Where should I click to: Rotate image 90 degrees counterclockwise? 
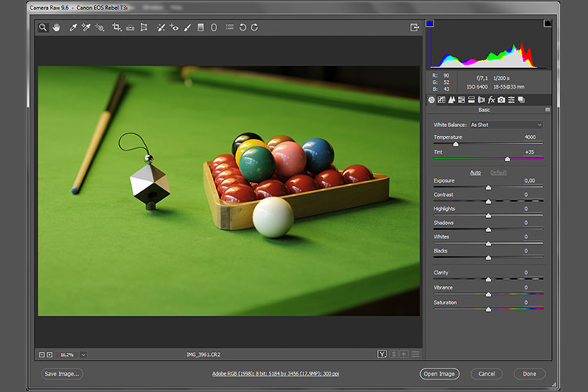click(x=242, y=27)
